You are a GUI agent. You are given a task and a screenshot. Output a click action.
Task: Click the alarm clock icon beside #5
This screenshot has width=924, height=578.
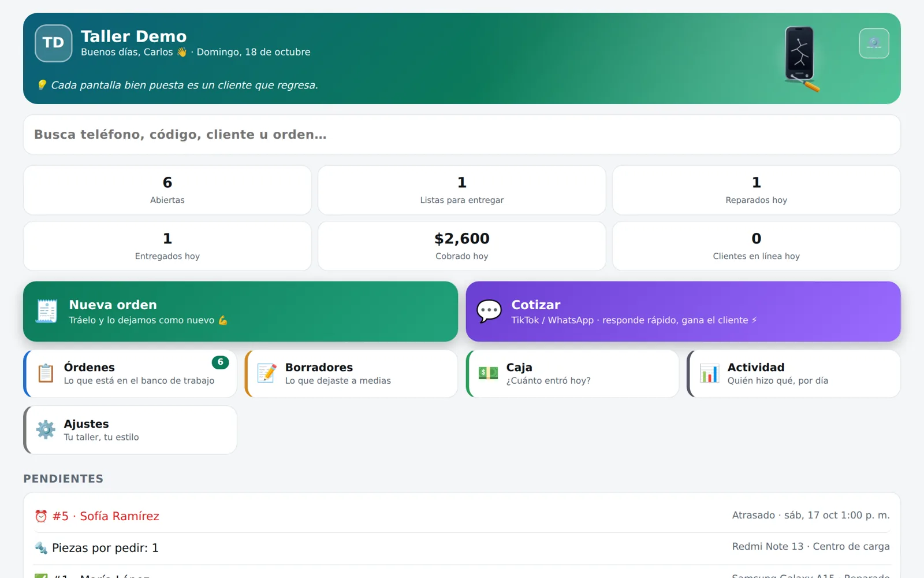(41, 516)
